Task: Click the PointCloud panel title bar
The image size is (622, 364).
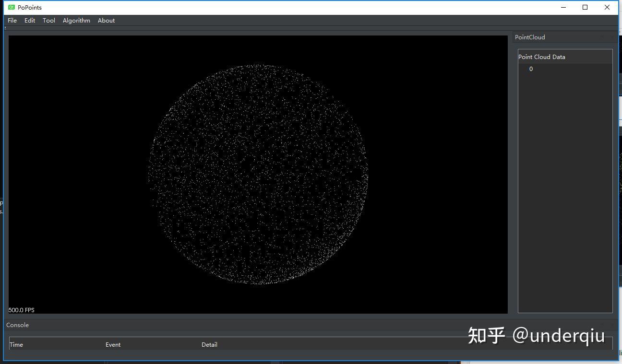Action: 530,37
